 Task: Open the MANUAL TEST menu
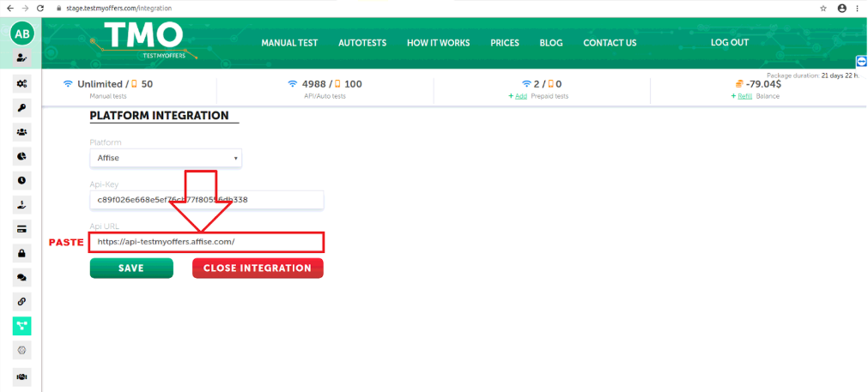289,43
